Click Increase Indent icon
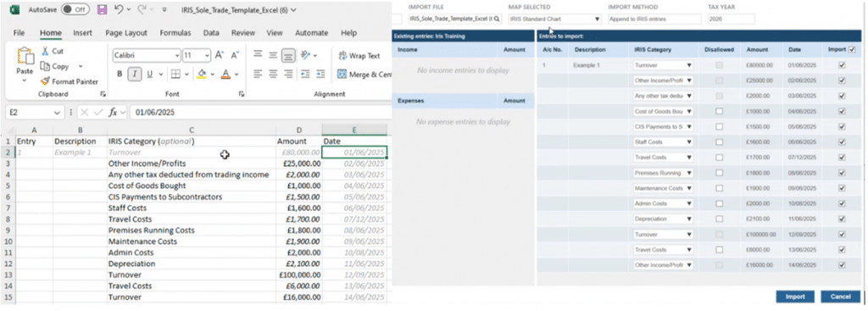 click(320, 74)
